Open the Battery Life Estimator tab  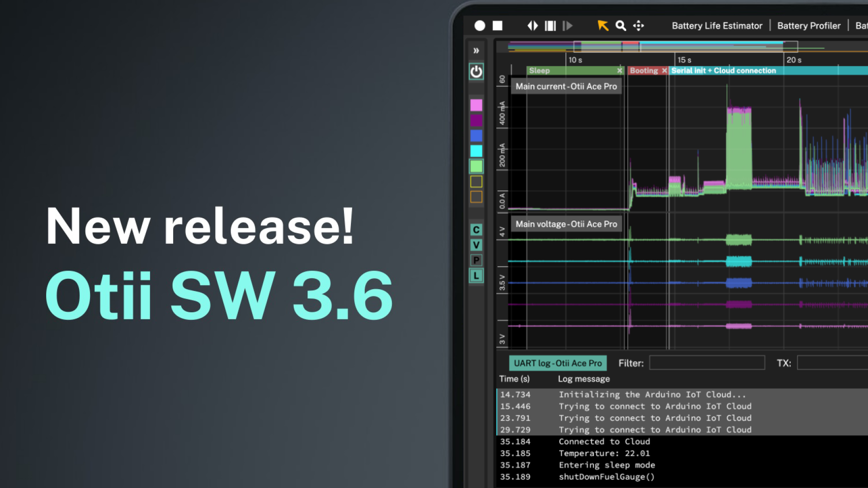point(717,26)
